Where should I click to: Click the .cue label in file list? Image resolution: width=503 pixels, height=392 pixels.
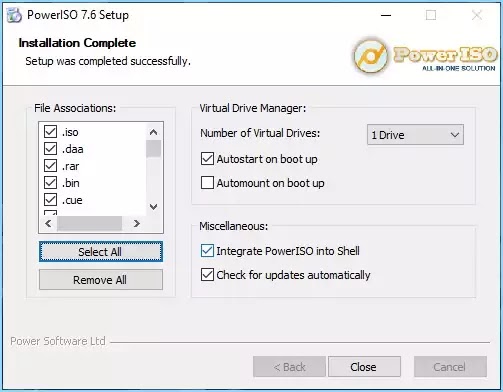[72, 200]
